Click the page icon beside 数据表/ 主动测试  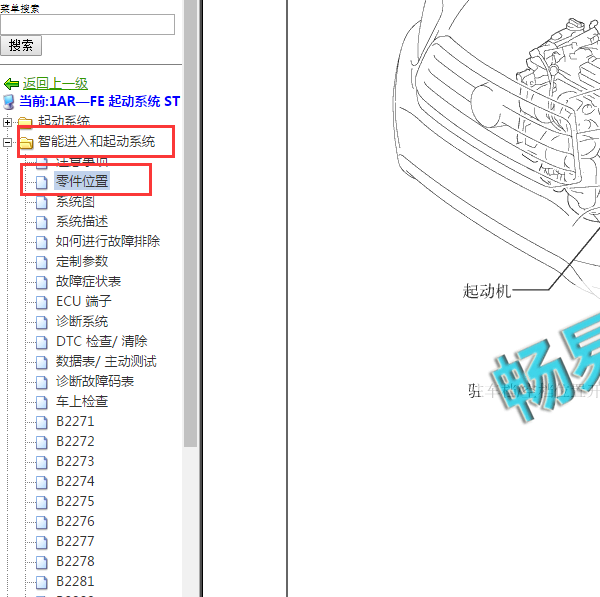point(42,362)
